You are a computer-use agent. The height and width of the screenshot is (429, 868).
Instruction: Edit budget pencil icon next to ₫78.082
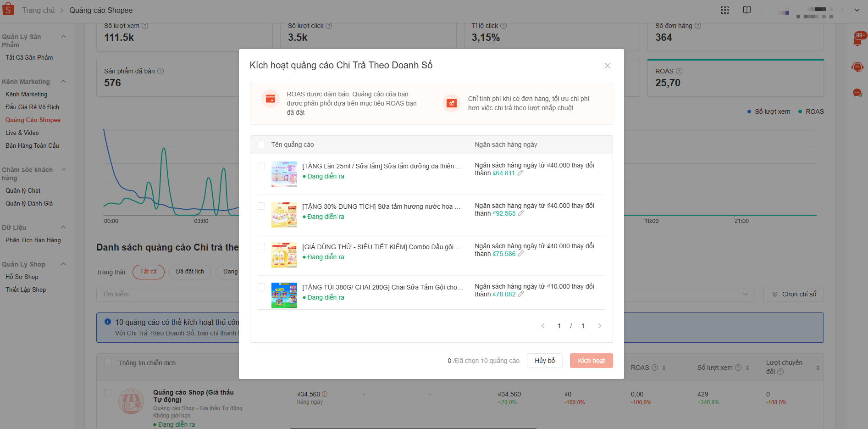click(x=521, y=294)
